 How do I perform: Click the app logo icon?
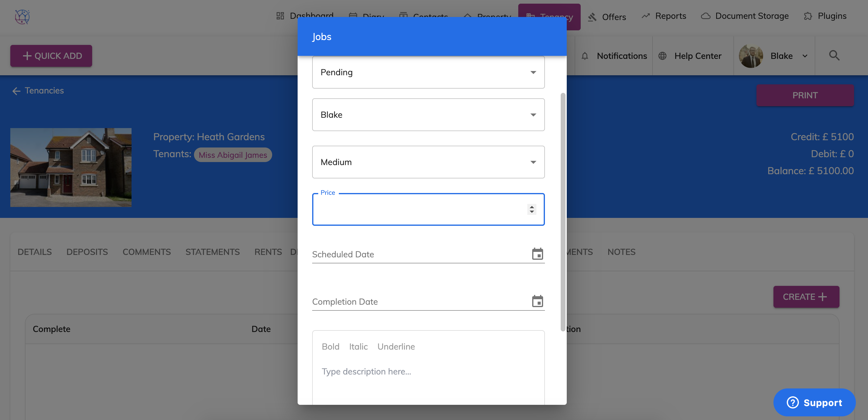(22, 16)
